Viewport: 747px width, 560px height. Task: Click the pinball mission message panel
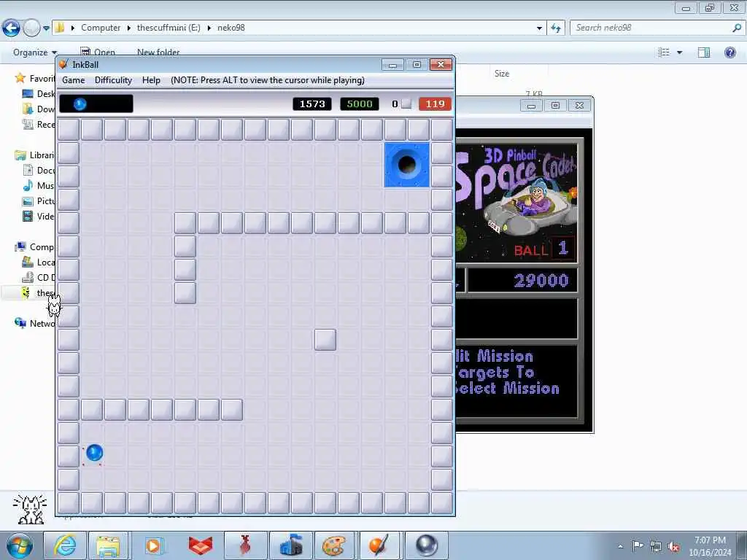[x=516, y=381]
